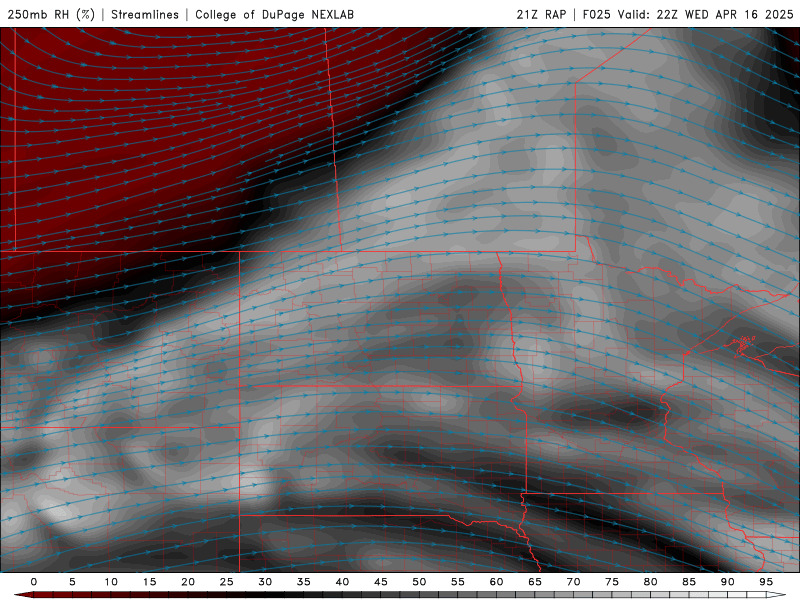Image resolution: width=800 pixels, height=600 pixels.
Task: Click the "250mb RH (%)" title text
Action: [x=51, y=15]
